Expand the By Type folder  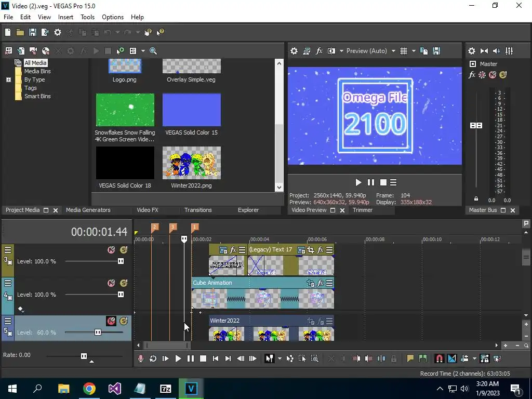pyautogui.click(x=8, y=79)
